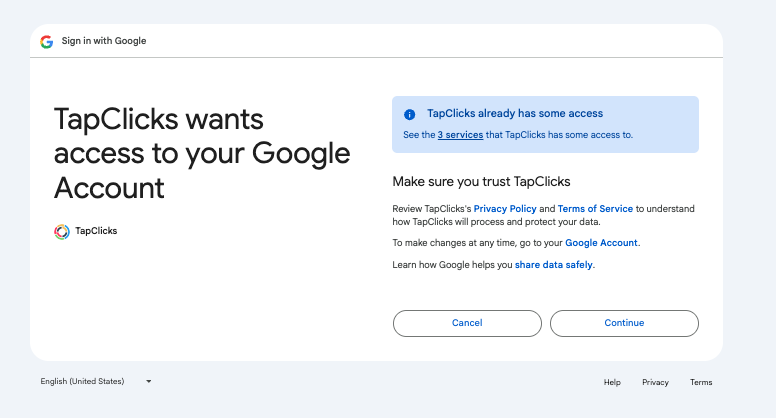Click the blue info circle icon
The height and width of the screenshot is (418, 776).
pos(409,114)
